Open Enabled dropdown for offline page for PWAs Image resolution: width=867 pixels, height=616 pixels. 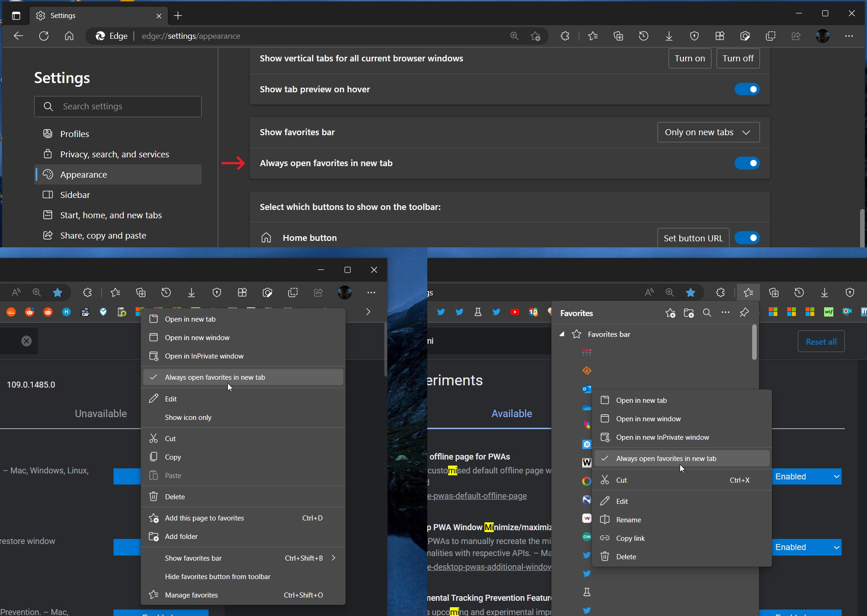point(807,477)
